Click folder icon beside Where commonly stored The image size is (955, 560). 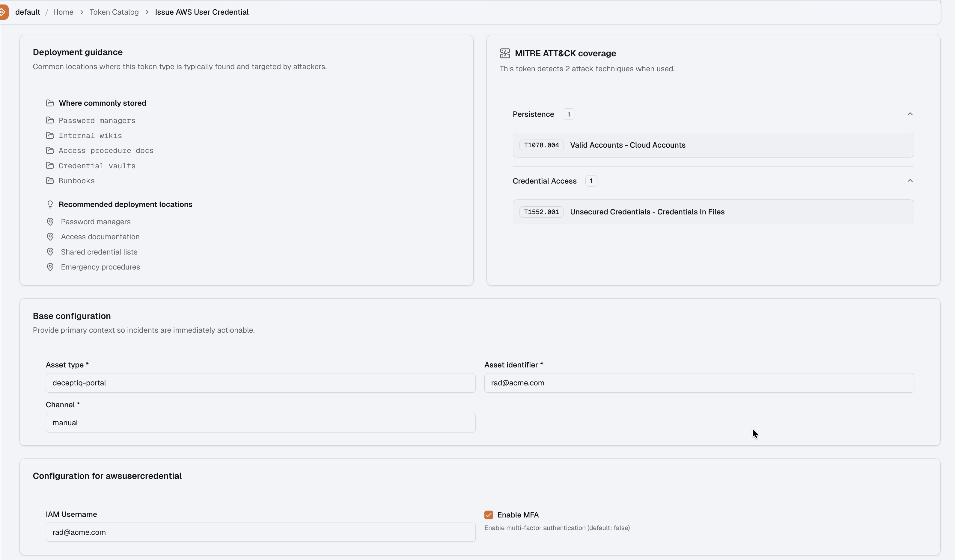tap(50, 103)
